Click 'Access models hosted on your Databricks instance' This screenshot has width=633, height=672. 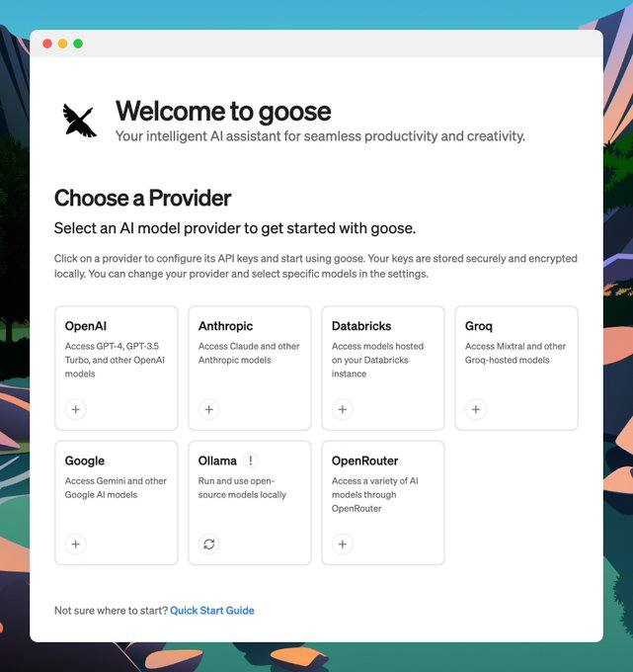pos(377,360)
